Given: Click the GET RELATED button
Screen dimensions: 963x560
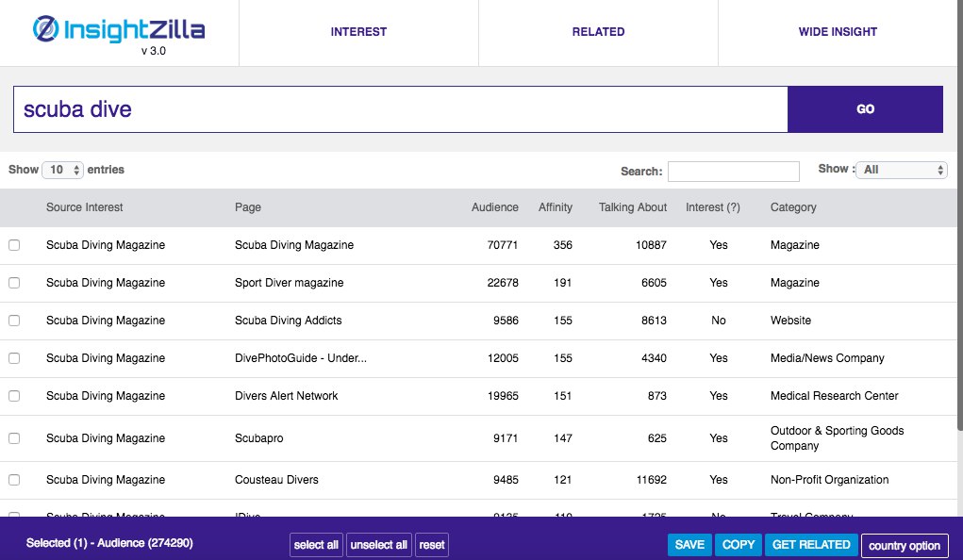Looking at the screenshot, I should 811,545.
